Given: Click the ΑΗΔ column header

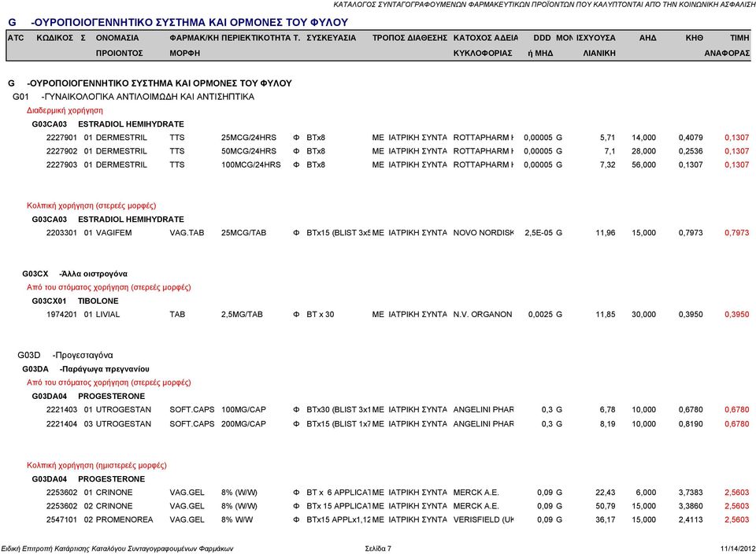Looking at the screenshot, I should [647, 38].
